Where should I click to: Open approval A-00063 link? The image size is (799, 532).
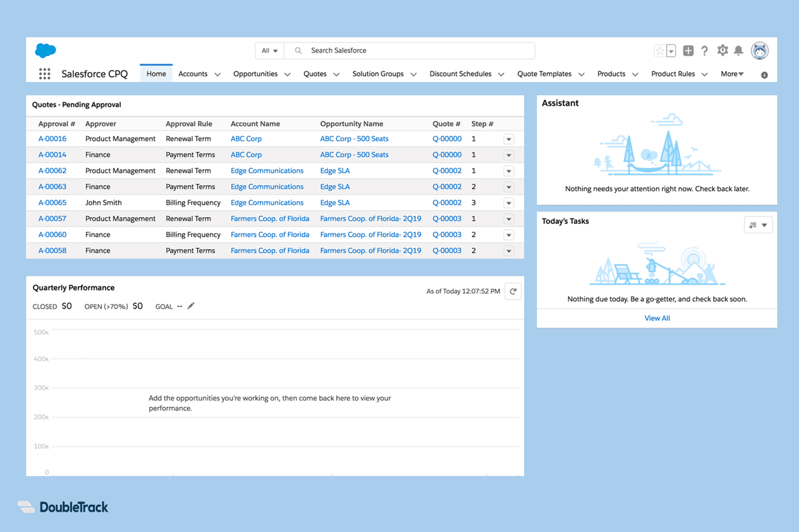52,186
